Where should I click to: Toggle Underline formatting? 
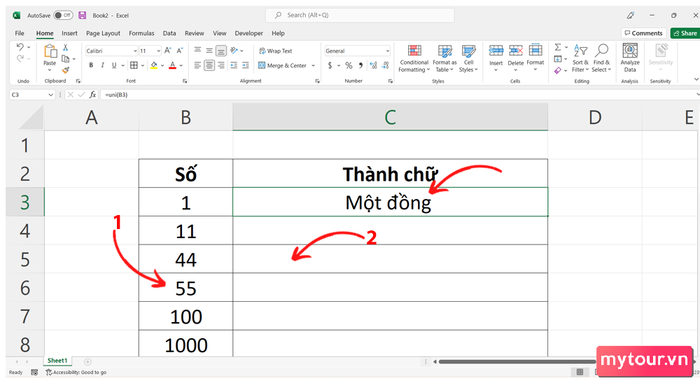tap(114, 65)
